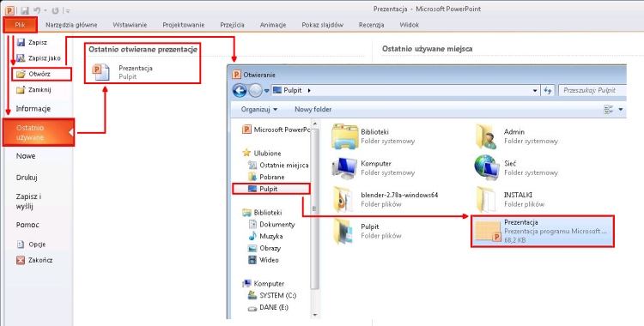Screen dimensions: 644x326
Task: Choose Otwórz in the backstage menu
Action: pyautogui.click(x=41, y=75)
